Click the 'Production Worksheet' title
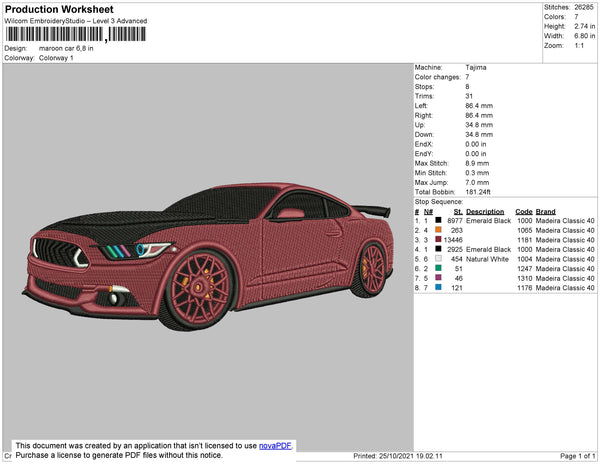This screenshot has height=464, width=600. [x=59, y=10]
